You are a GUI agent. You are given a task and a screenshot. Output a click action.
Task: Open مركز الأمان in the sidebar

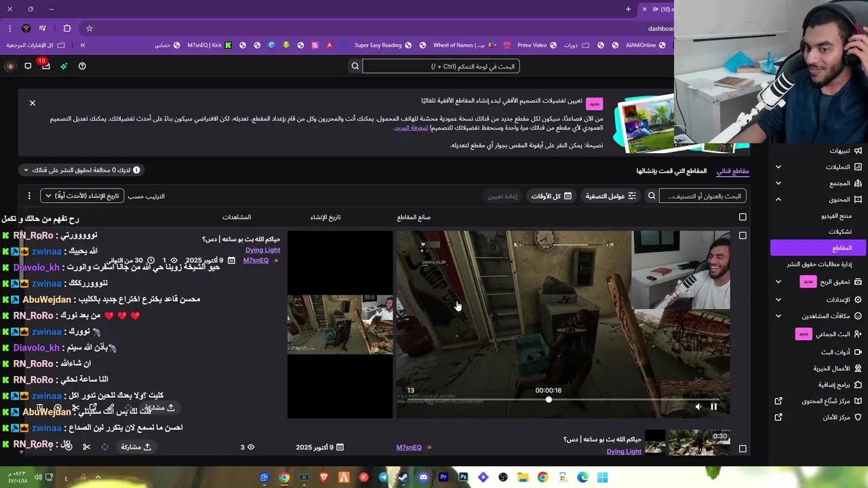(818, 418)
